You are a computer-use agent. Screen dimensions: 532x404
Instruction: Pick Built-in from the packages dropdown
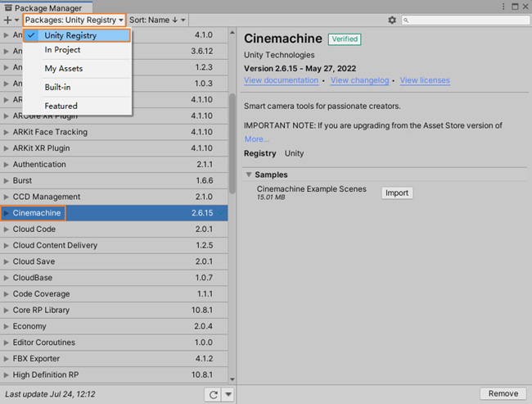pyautogui.click(x=57, y=87)
